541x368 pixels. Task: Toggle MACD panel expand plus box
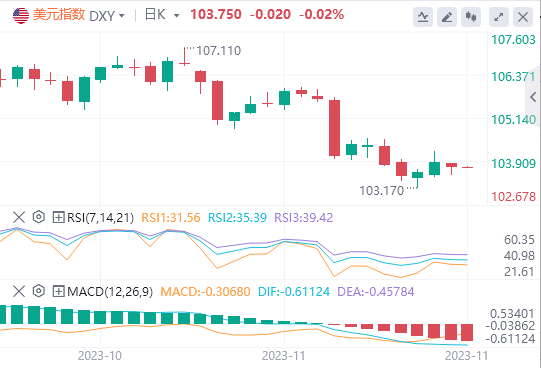(58, 291)
